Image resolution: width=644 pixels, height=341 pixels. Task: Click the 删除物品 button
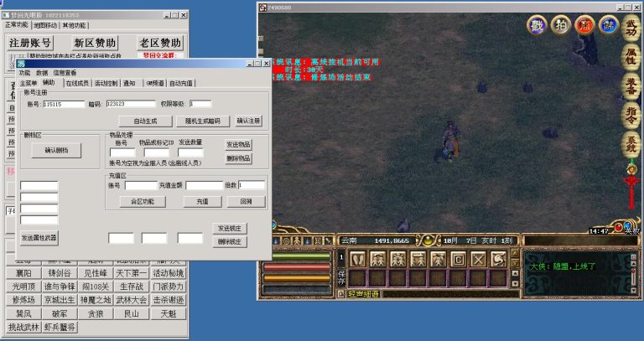pyautogui.click(x=238, y=158)
